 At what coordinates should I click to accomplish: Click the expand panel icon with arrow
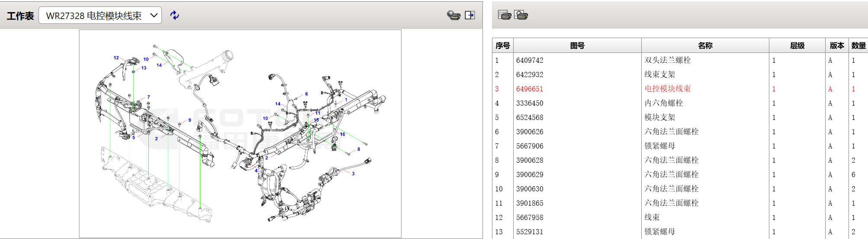coord(470,15)
